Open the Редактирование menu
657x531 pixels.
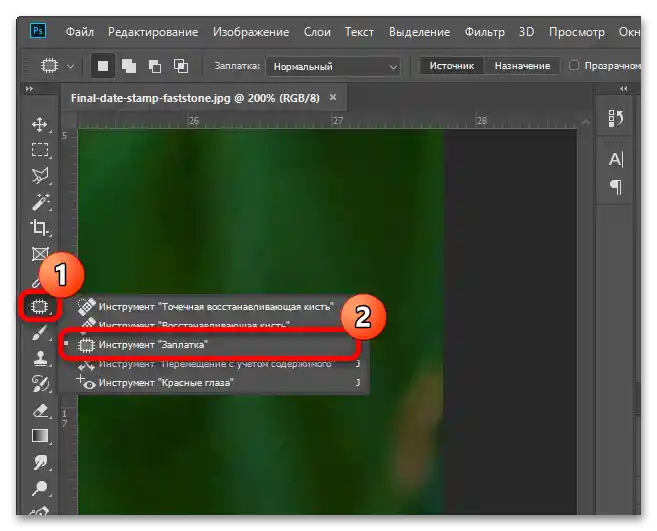point(153,32)
